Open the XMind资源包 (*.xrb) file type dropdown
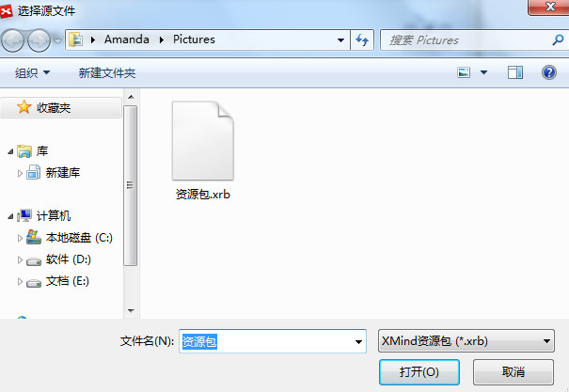The width and height of the screenshot is (569, 392). pos(466,341)
